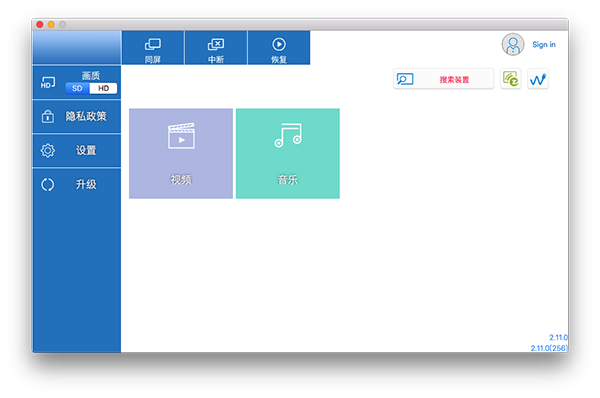600x398 pixels.
Task: Minimize the window with yellow button
Action: click(x=51, y=24)
